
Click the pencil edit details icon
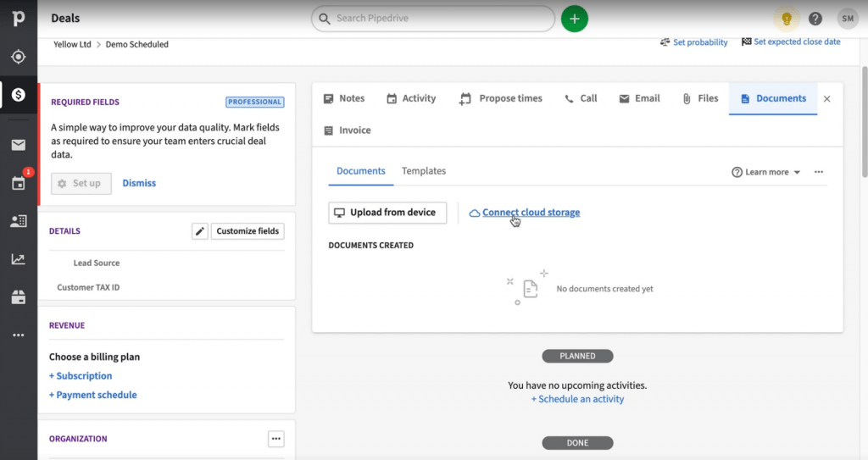[200, 231]
